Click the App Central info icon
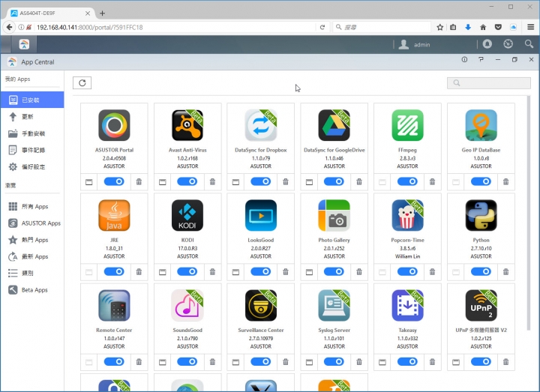 pyautogui.click(x=464, y=59)
